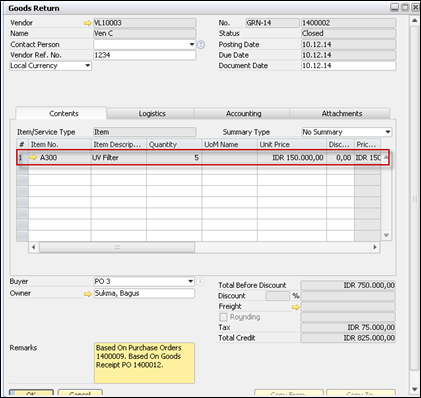Click the Owner field Sukma, Bagus

coord(144,293)
